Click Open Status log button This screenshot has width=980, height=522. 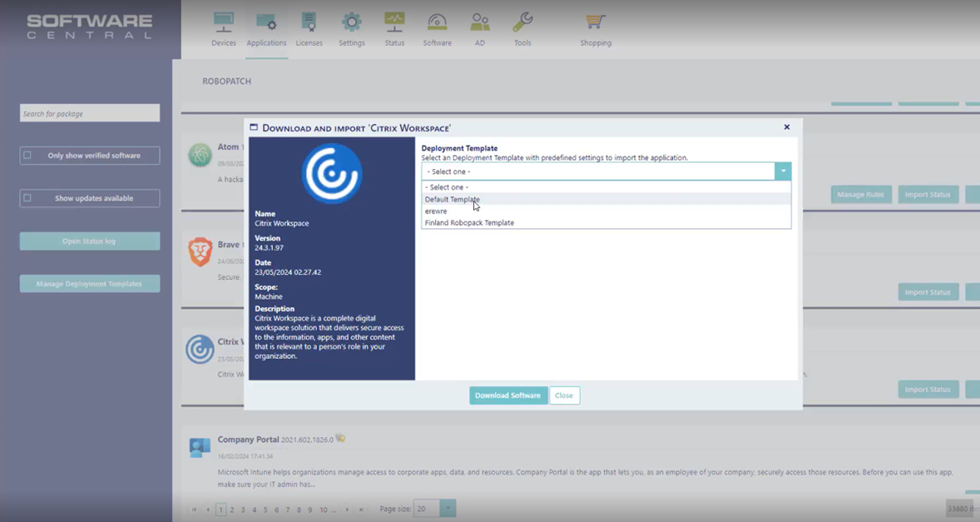tap(89, 241)
